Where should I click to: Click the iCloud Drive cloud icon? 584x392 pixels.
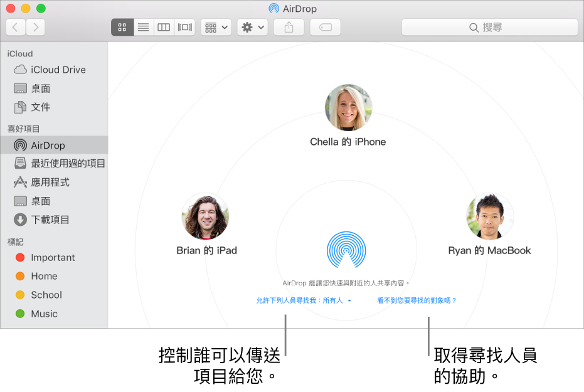[20, 70]
